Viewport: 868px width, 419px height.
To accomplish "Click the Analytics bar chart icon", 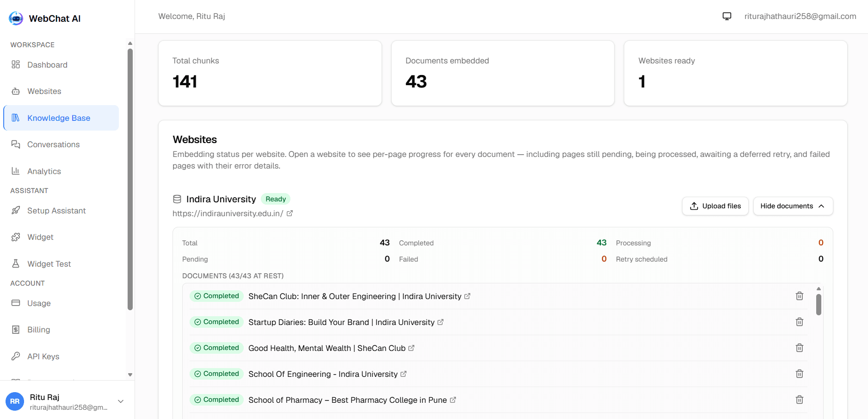I will 16,171.
